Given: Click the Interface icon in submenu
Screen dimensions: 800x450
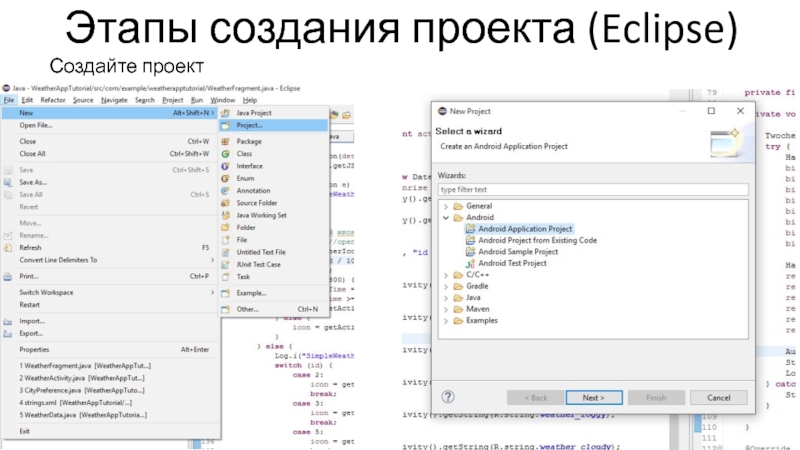Looking at the screenshot, I should [x=225, y=166].
